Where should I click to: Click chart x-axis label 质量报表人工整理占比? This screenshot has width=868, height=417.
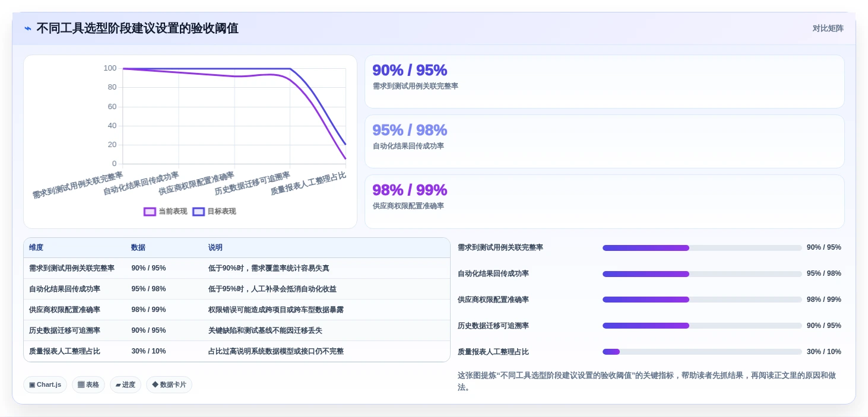point(308,183)
